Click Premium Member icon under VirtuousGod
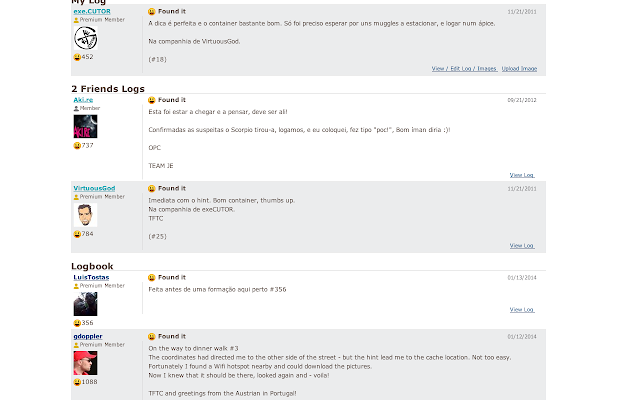 (x=76, y=197)
